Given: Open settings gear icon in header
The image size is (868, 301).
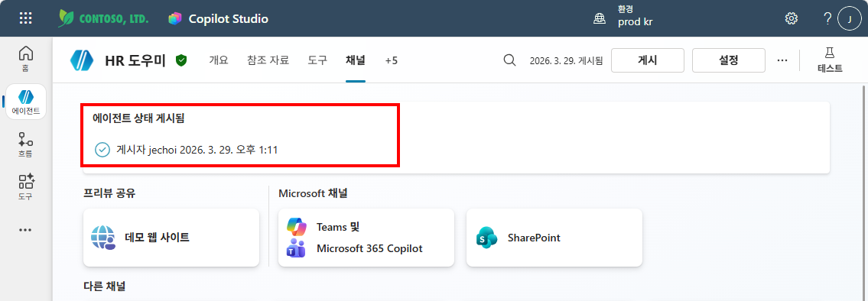Looking at the screenshot, I should click(x=792, y=19).
